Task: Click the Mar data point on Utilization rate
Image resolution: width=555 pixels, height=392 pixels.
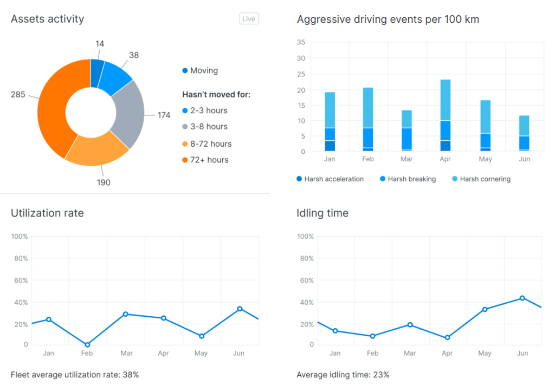Action: click(125, 314)
